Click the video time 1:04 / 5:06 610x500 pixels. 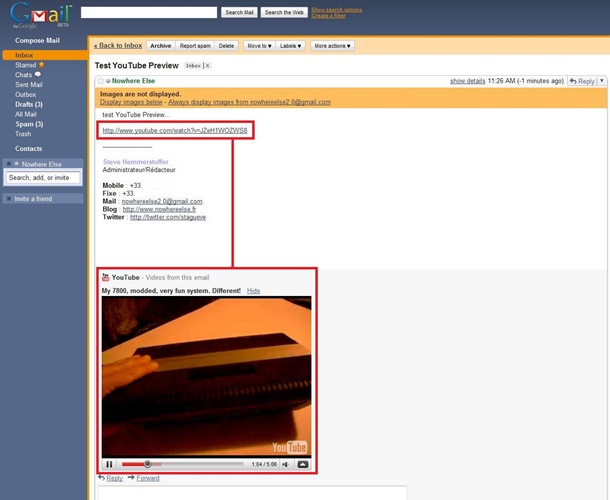(x=264, y=464)
